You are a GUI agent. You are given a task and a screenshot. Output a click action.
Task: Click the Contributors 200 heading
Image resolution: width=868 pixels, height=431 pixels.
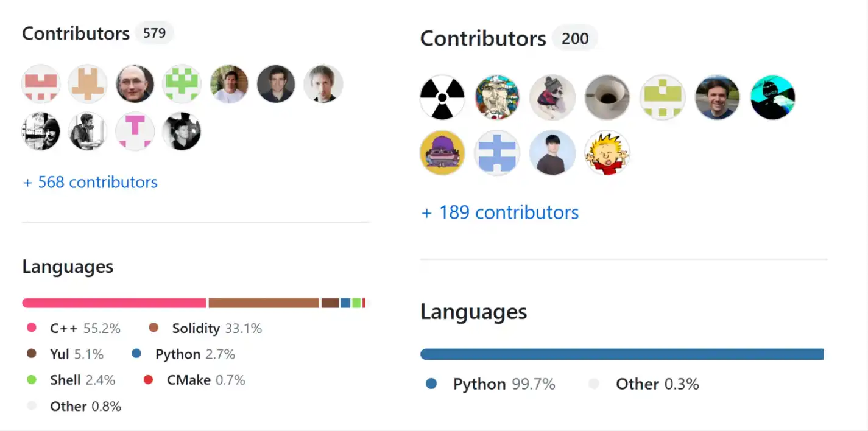[x=483, y=39]
